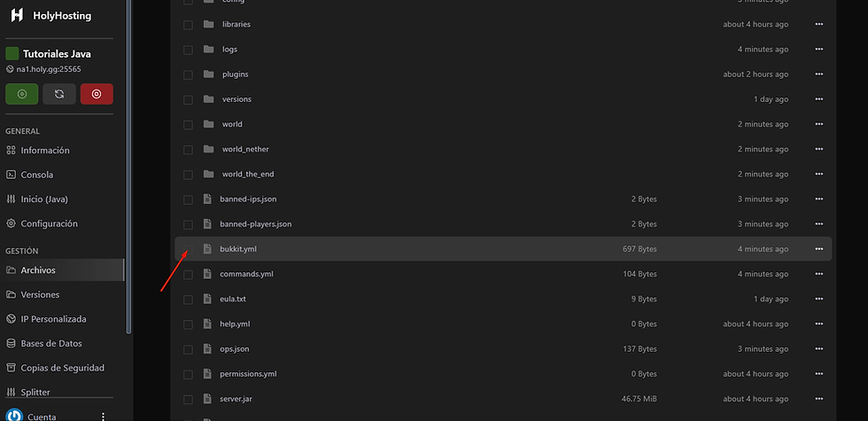
Task: Check the world_nether folder checkbox
Action: tap(188, 150)
